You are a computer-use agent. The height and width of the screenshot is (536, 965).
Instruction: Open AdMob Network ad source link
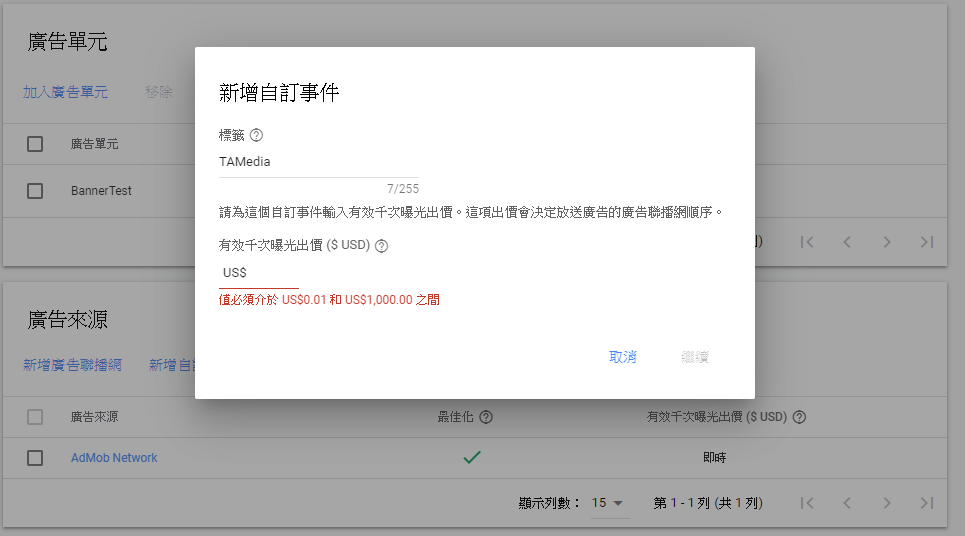(114, 458)
